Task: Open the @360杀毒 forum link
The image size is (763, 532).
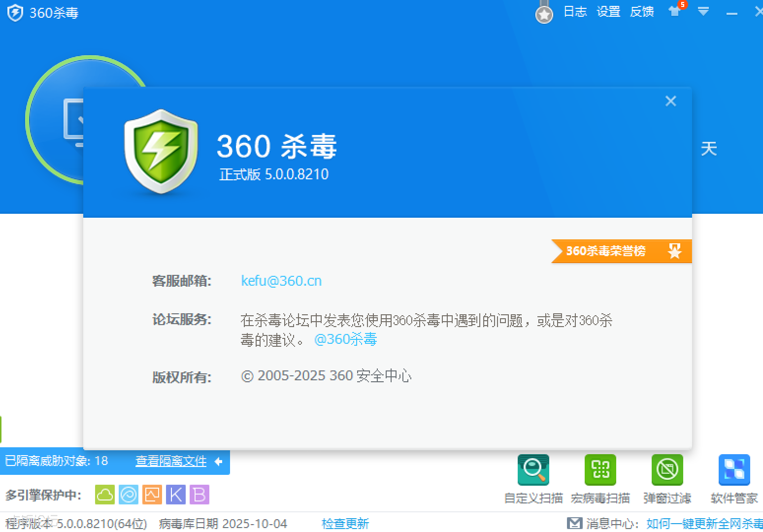Action: coord(345,339)
